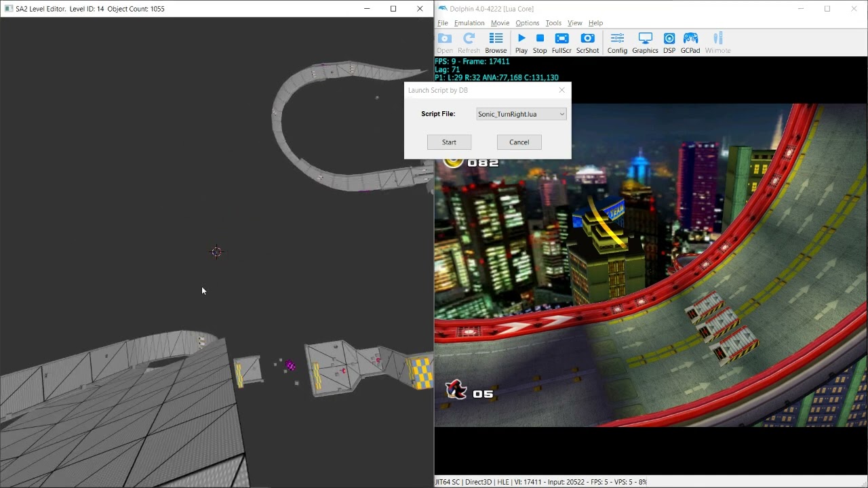Open the View menu
The image size is (868, 488).
574,23
